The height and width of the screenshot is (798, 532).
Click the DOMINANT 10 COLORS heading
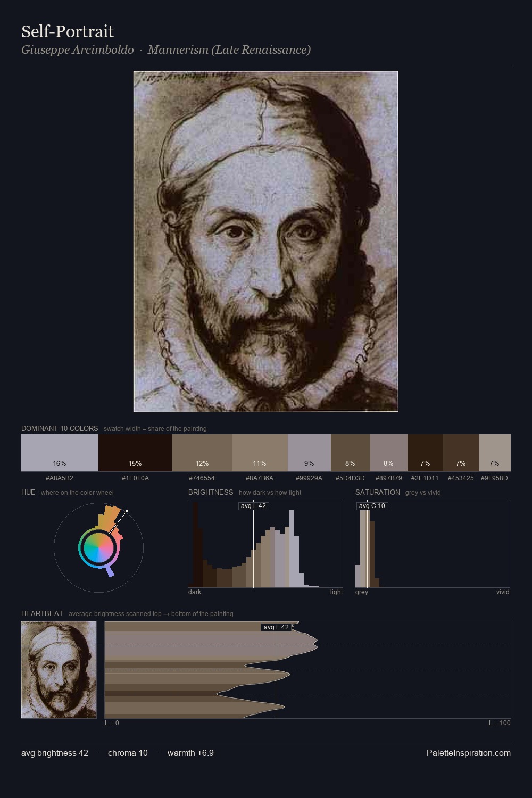click(x=60, y=428)
